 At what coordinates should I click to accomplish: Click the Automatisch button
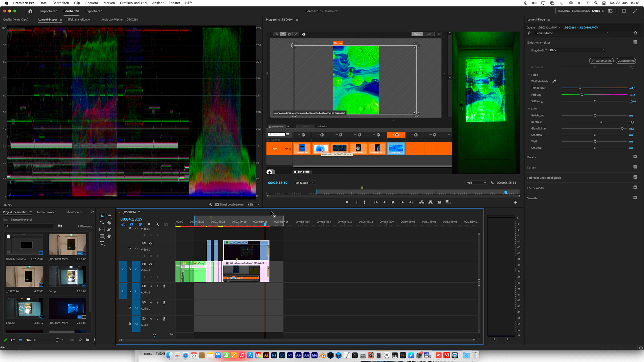click(601, 61)
